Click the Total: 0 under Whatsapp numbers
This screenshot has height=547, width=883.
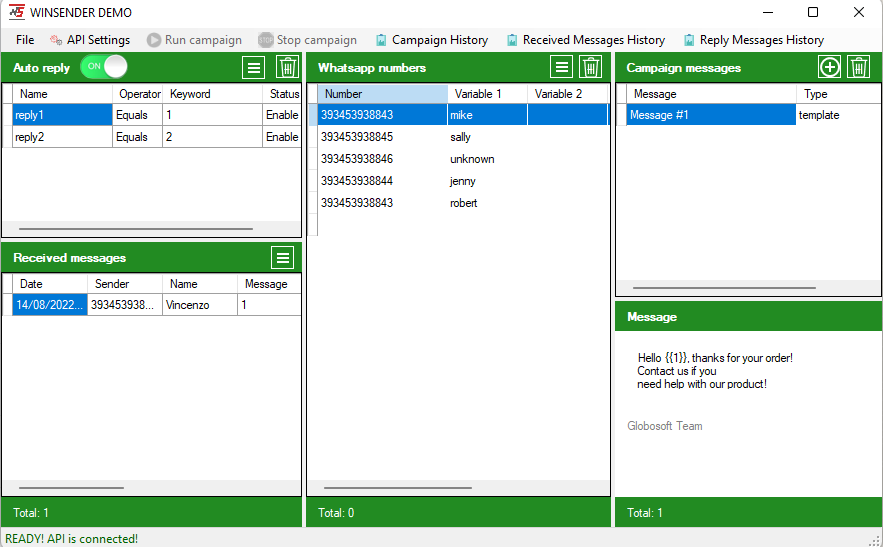click(x=336, y=513)
